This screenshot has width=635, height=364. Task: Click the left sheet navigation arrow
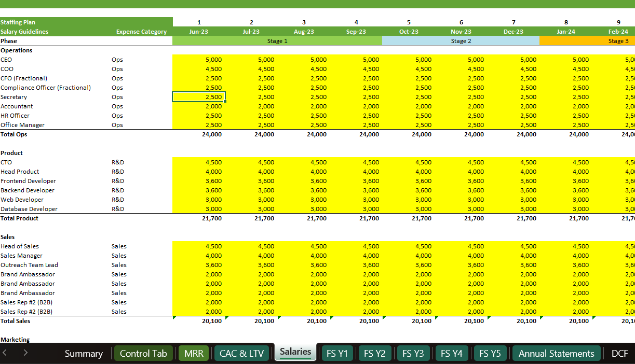coord(5,353)
